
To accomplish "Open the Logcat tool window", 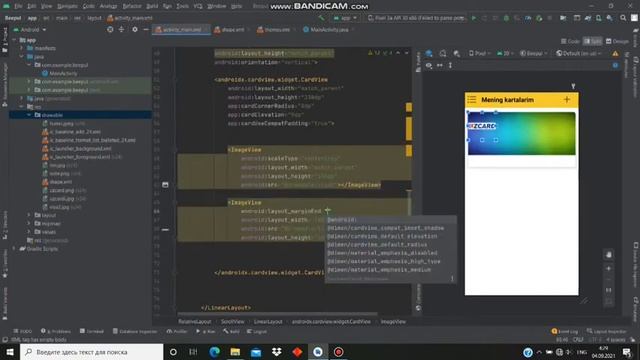I will pos(257,331).
